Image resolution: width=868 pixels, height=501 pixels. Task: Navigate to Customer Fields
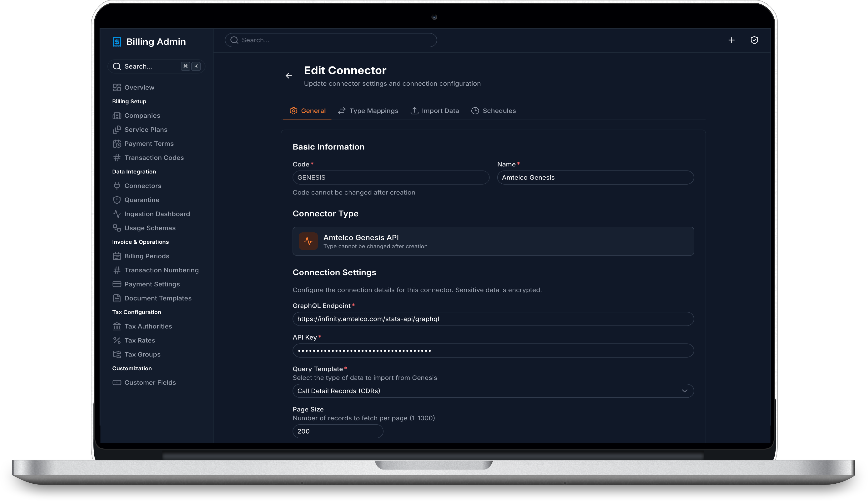point(150,383)
